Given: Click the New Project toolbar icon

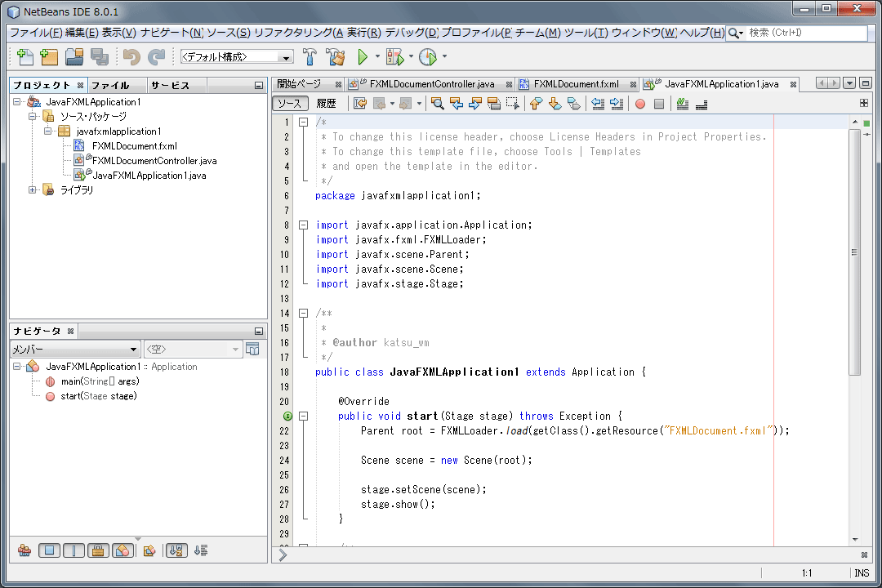Looking at the screenshot, I should click(50, 57).
